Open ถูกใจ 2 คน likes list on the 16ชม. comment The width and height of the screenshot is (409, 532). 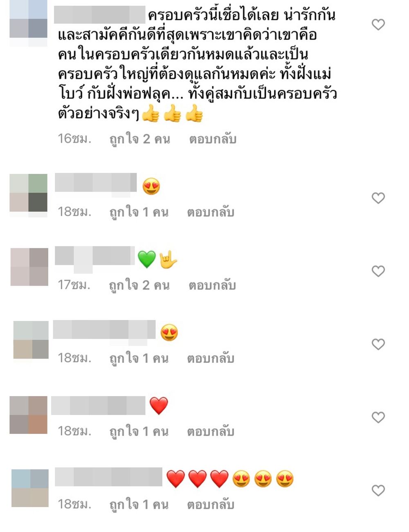point(139,139)
